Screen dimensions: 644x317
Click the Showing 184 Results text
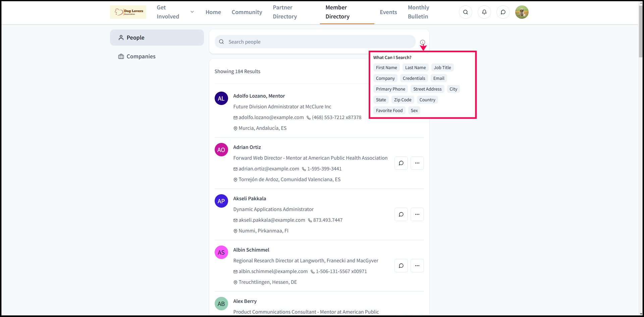[237, 71]
